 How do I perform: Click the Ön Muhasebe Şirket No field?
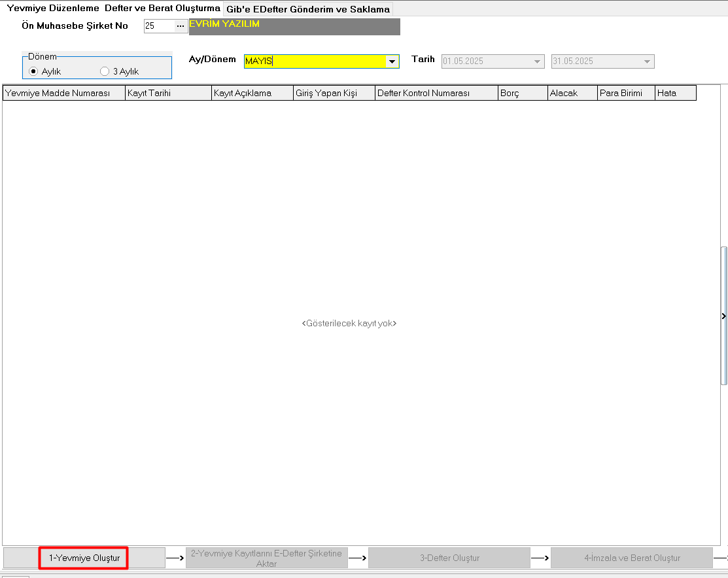pos(159,26)
